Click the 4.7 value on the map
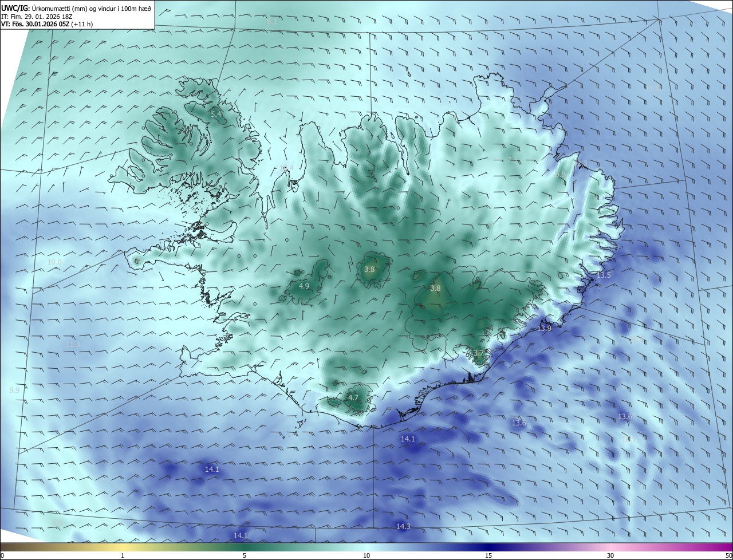 [x=353, y=397]
